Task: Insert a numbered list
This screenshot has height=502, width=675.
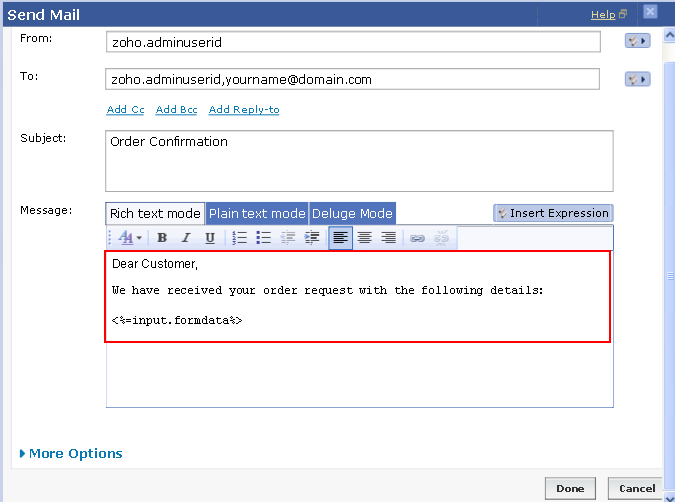Action: pos(240,238)
